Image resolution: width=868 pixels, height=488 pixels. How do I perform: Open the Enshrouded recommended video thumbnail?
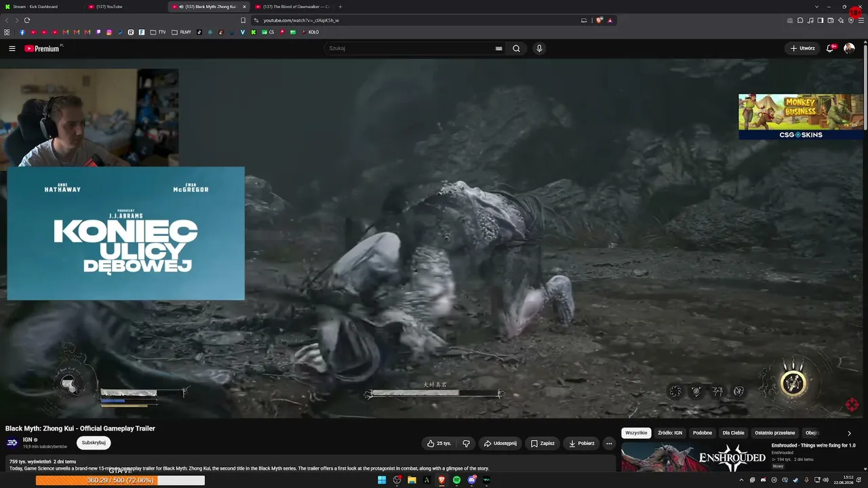point(694,457)
